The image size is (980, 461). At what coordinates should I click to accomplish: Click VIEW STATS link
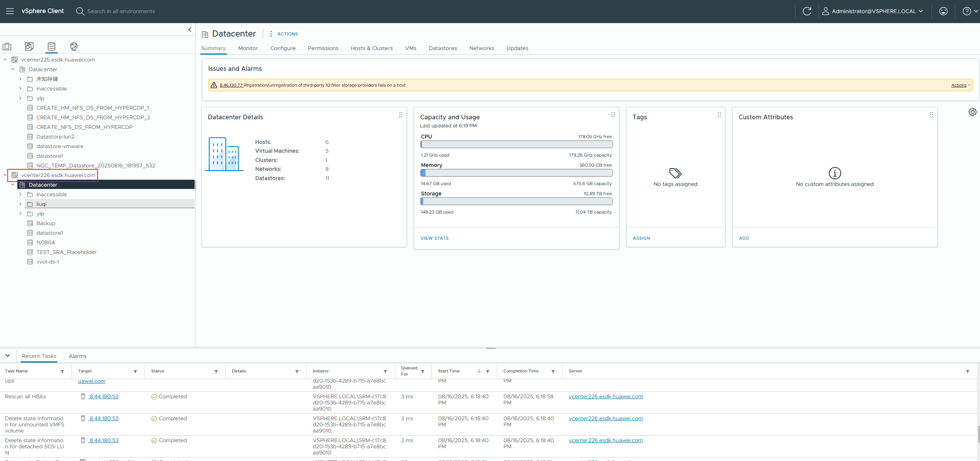435,238
